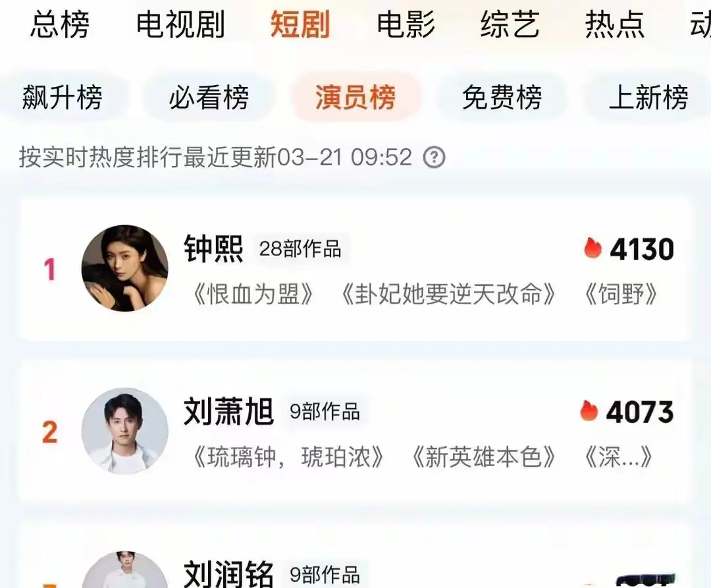
Task: Switch to the 电视剧 tab
Action: (180, 24)
